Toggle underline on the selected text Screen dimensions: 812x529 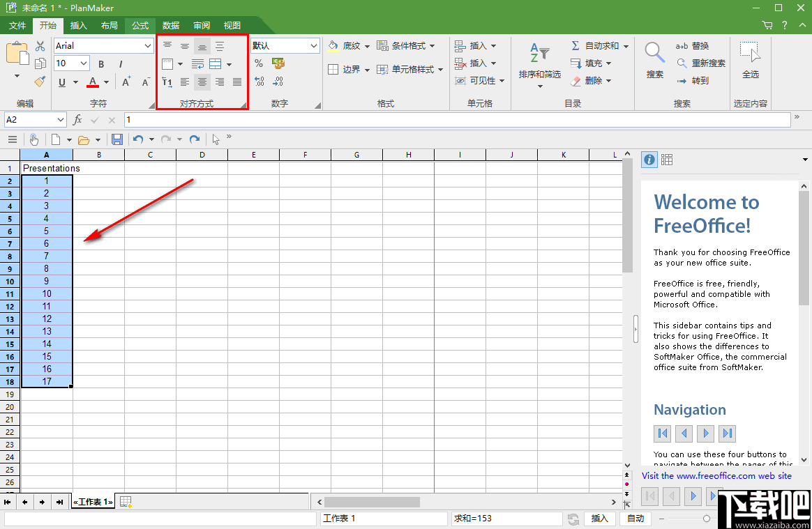[x=61, y=82]
